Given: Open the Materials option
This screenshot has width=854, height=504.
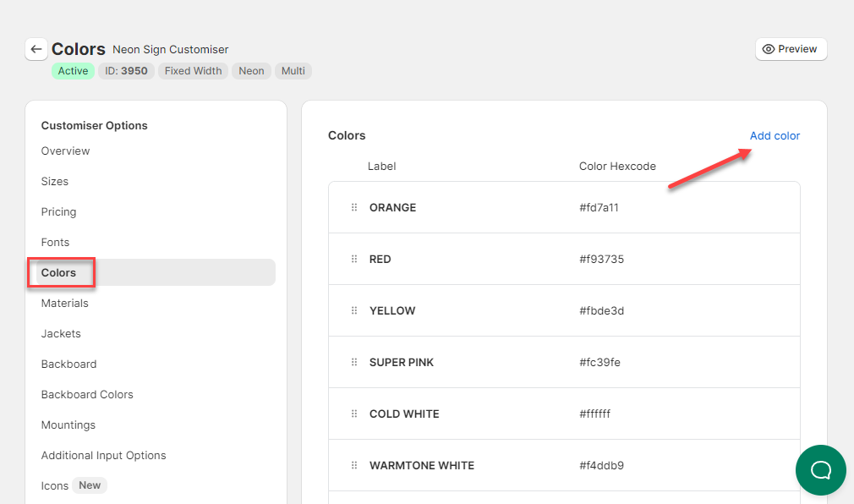Looking at the screenshot, I should coord(64,304).
